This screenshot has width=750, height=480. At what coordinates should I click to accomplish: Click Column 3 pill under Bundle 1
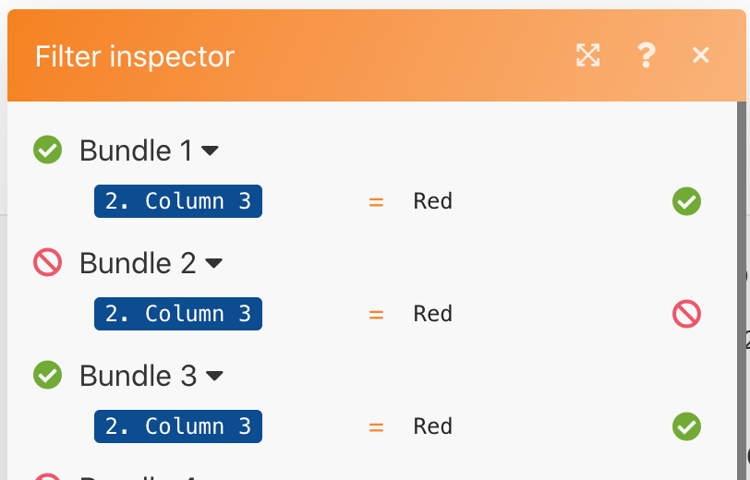178,201
